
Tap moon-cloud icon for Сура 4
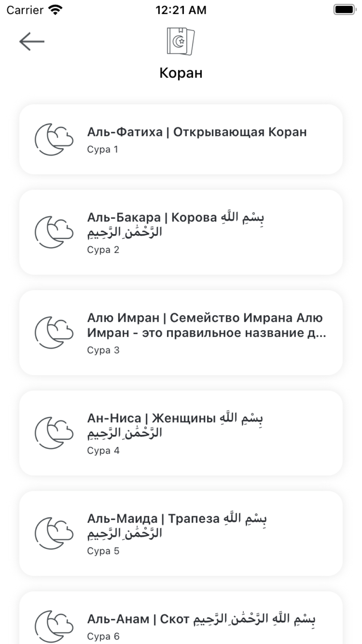coord(54,433)
